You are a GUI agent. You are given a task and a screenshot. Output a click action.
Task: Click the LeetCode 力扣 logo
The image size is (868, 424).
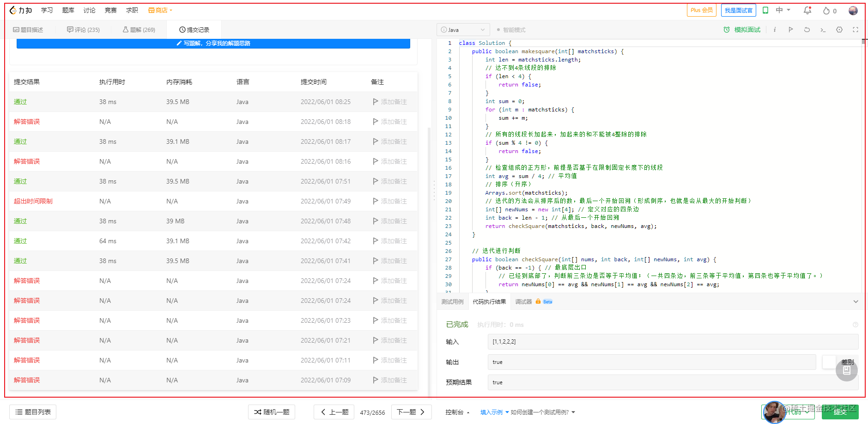pos(21,10)
